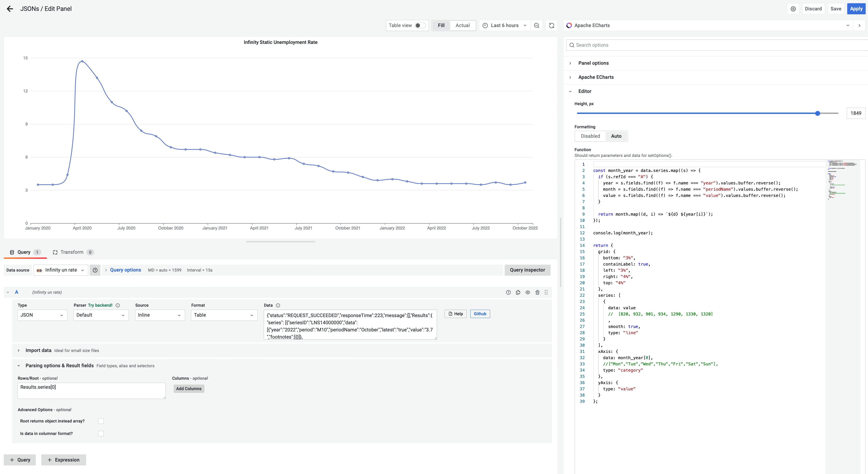
Task: Open the Last 6 hours time range picker
Action: tap(504, 25)
